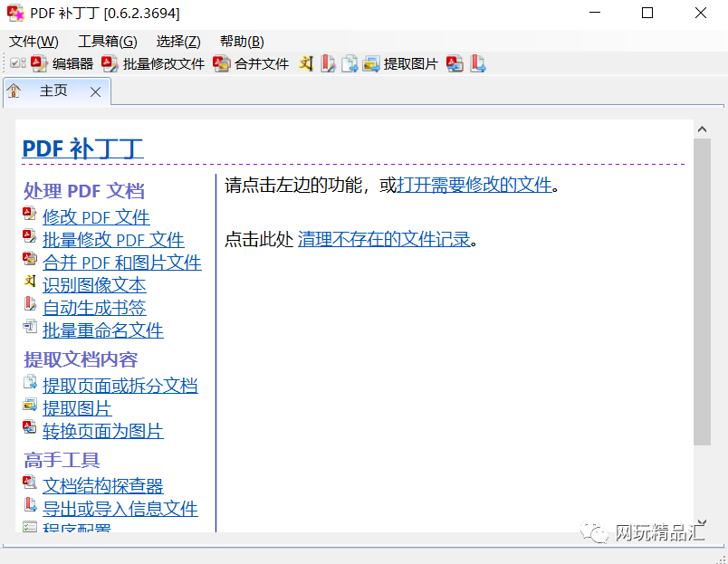This screenshot has width=728, height=564.
Task: Maximize the PDF 补丁丁 window
Action: 647,13
